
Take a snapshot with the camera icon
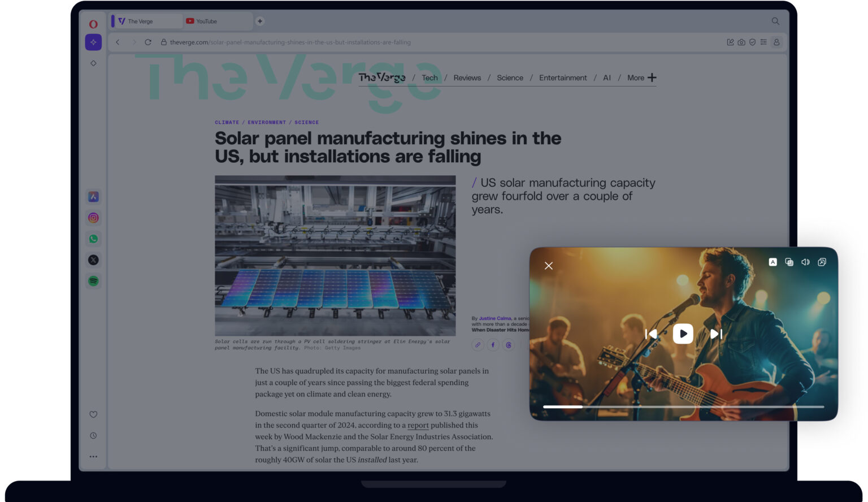tap(741, 42)
